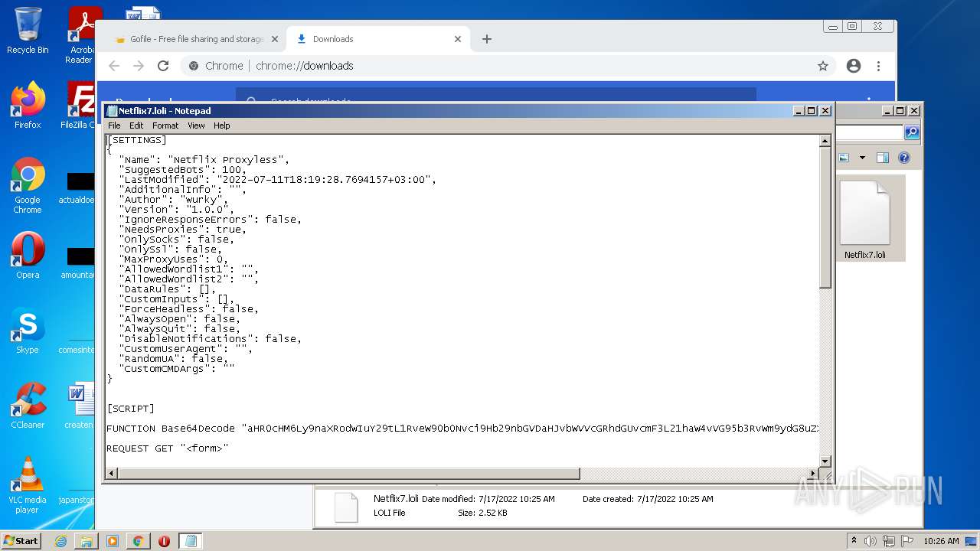Open the Edit menu in Notepad
Image resolution: width=980 pixels, height=551 pixels.
click(x=136, y=126)
